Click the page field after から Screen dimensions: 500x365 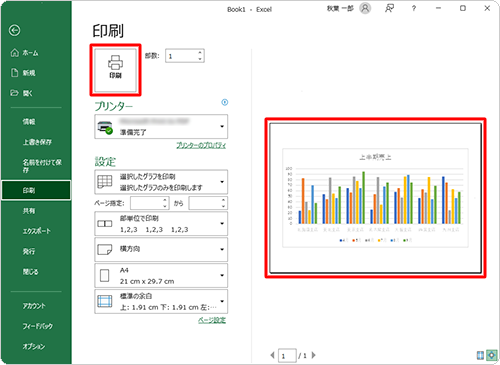pyautogui.click(x=205, y=203)
